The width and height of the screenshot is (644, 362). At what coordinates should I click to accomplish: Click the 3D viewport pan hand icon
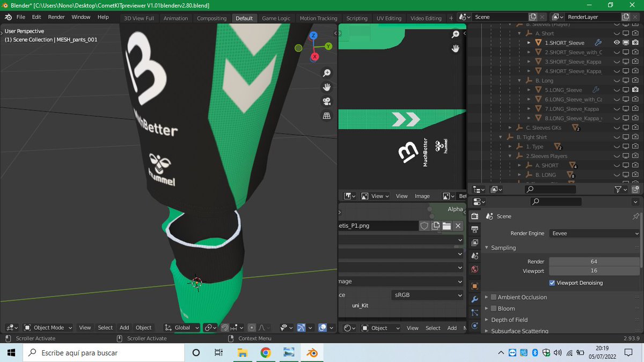tap(327, 87)
